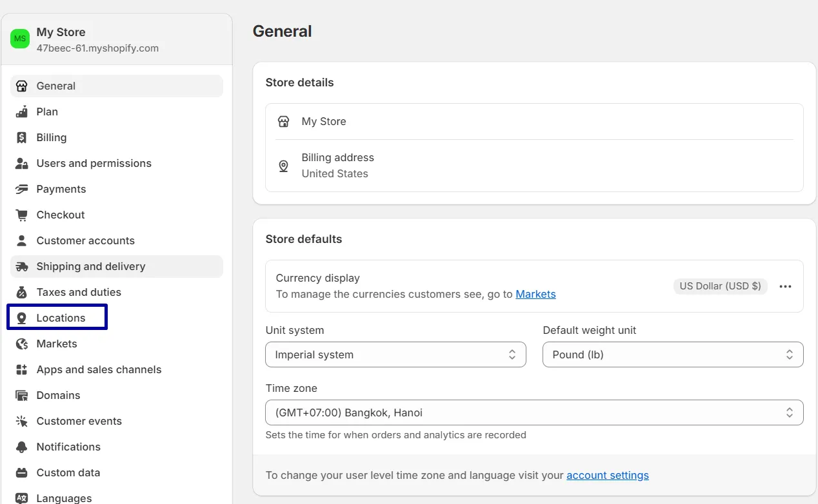Open Billing settings
Viewport: 818px width, 504px height.
[x=117, y=137]
